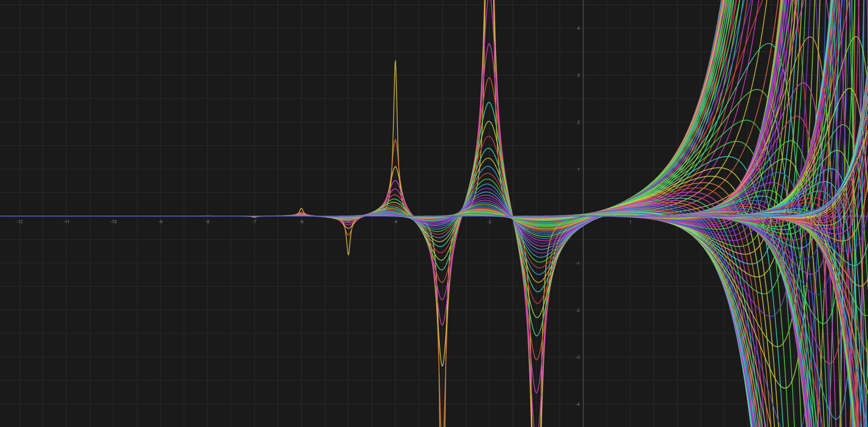Select the -6 label on horizontal axis
Image resolution: width=868 pixels, height=427 pixels.
pos(302,222)
